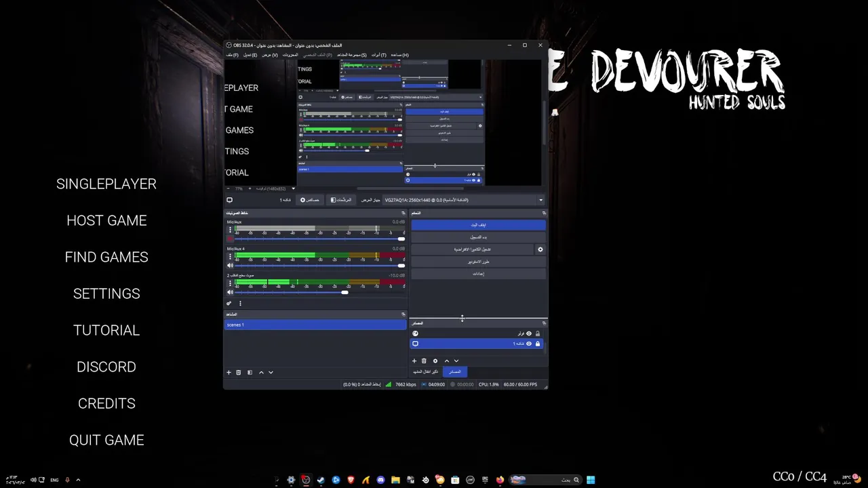The image size is (868, 488).
Task: Open the Scene Collection (S) menu
Action: click(351, 55)
